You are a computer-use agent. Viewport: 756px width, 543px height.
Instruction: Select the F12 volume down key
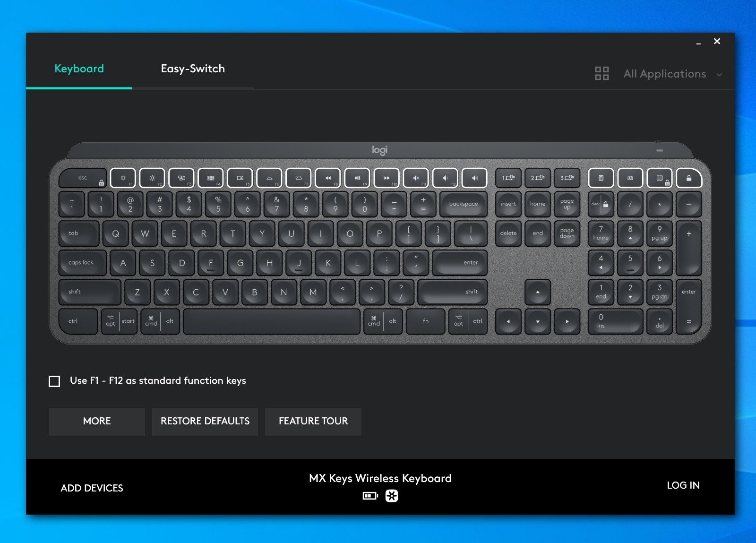coord(445,178)
